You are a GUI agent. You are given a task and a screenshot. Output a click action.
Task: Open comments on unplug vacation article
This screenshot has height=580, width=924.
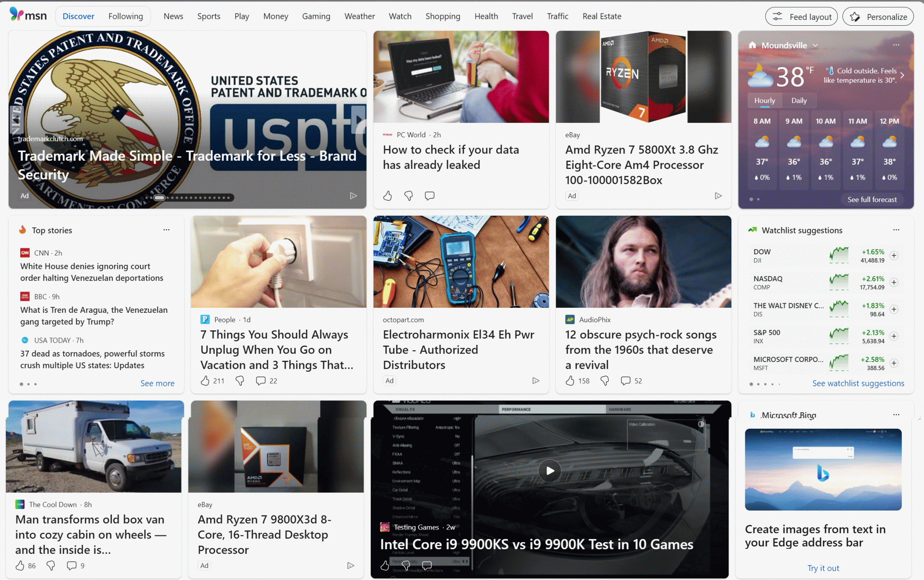(x=261, y=380)
